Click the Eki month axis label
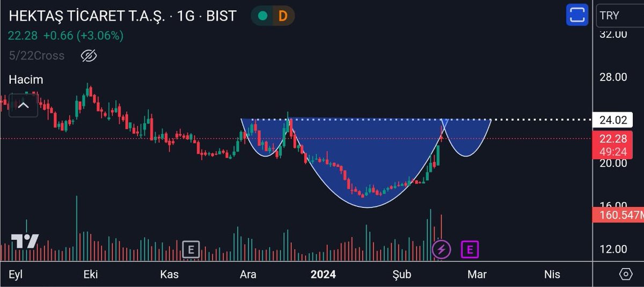The width and height of the screenshot is (644, 287). (90, 274)
